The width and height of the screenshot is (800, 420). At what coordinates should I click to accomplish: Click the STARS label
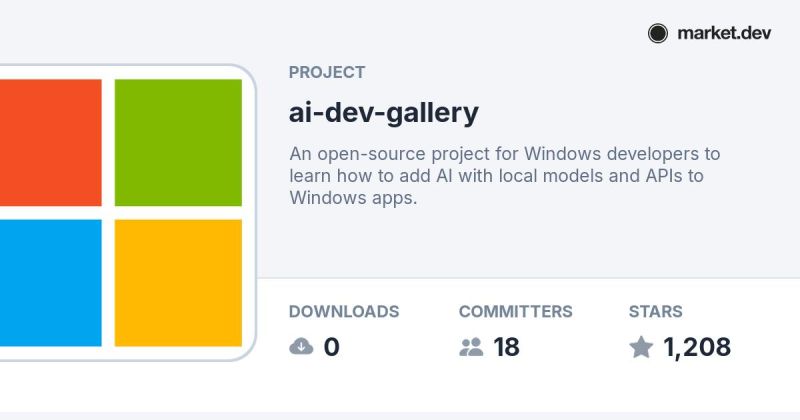click(656, 311)
